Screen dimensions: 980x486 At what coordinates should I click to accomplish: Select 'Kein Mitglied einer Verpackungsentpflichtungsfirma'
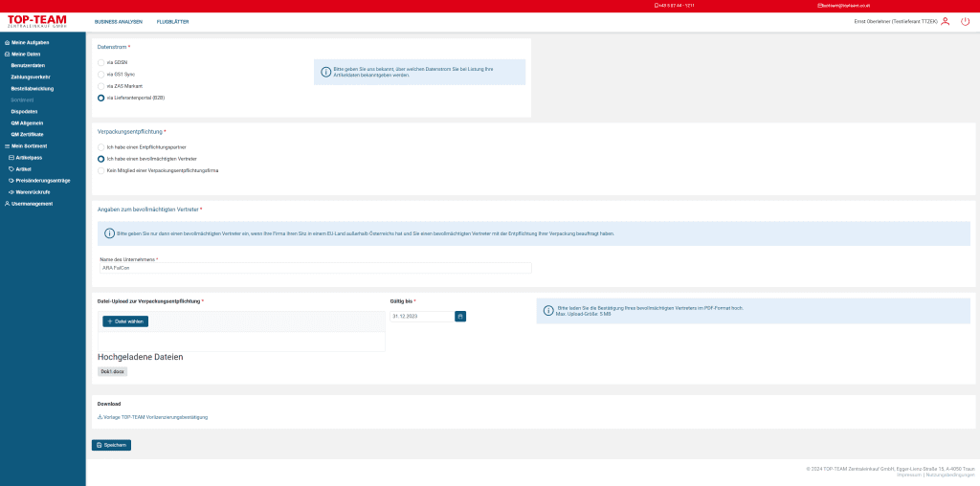tap(101, 170)
